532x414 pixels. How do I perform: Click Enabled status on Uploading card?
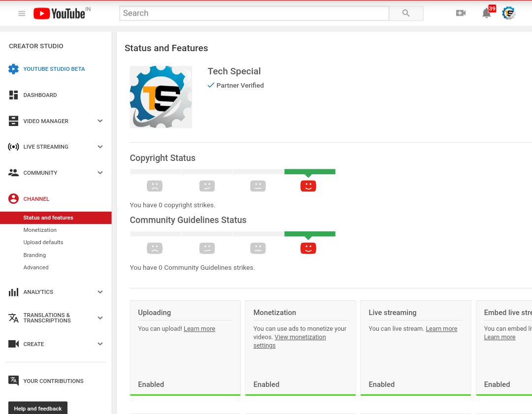151,384
